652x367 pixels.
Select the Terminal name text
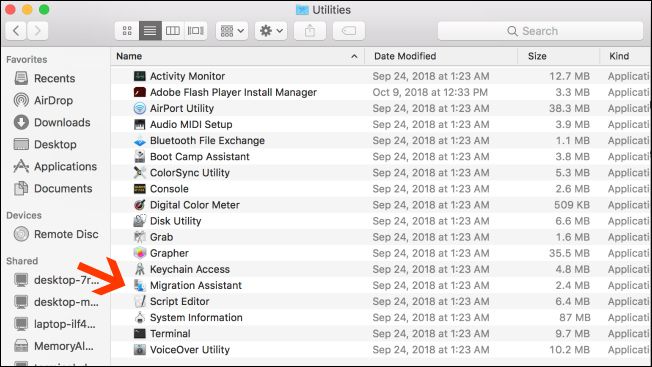pos(170,334)
